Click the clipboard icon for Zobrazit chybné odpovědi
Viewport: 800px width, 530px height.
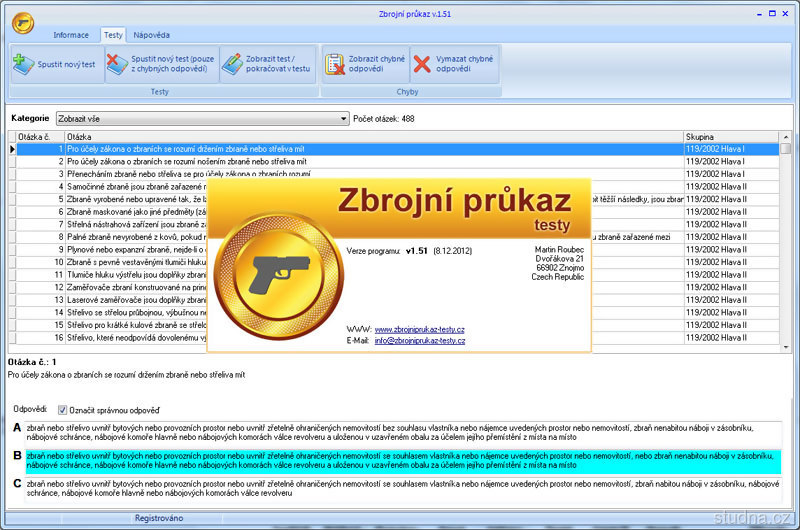(335, 64)
